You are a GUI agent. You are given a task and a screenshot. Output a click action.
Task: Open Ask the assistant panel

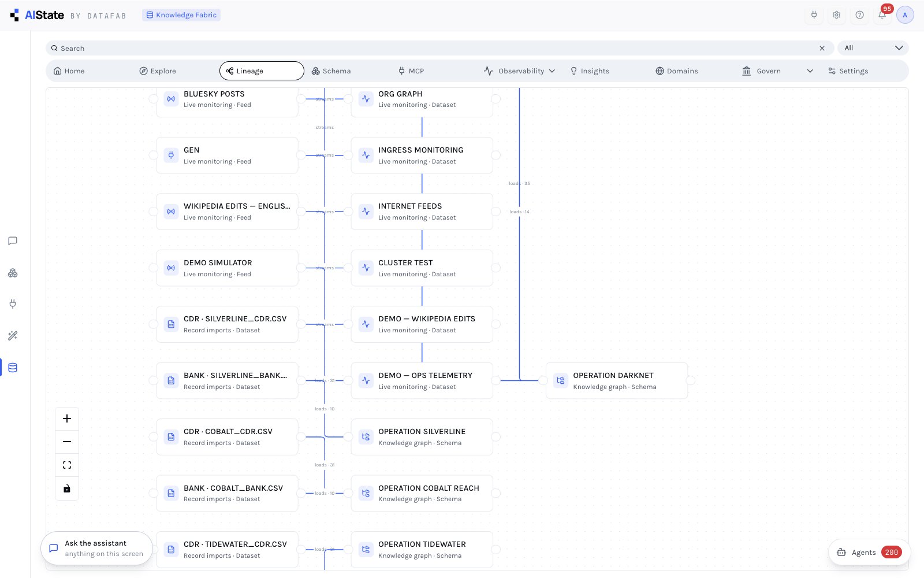click(x=96, y=548)
